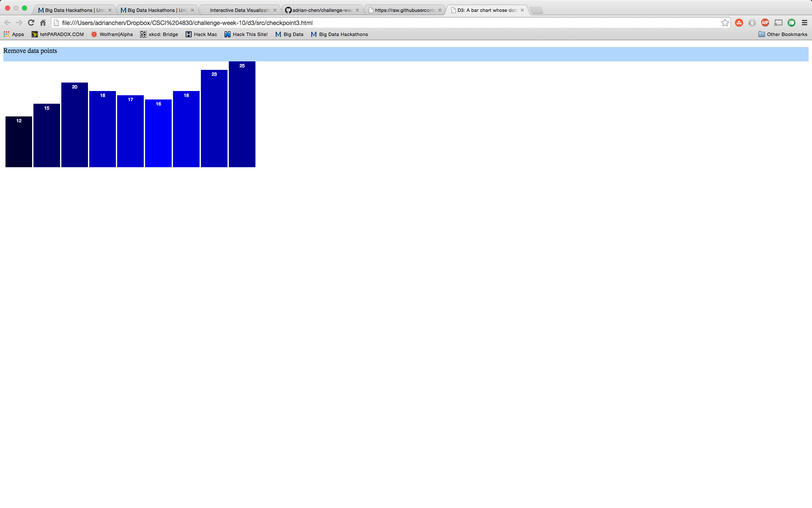
Task: Click the browser reload icon
Action: tap(31, 23)
